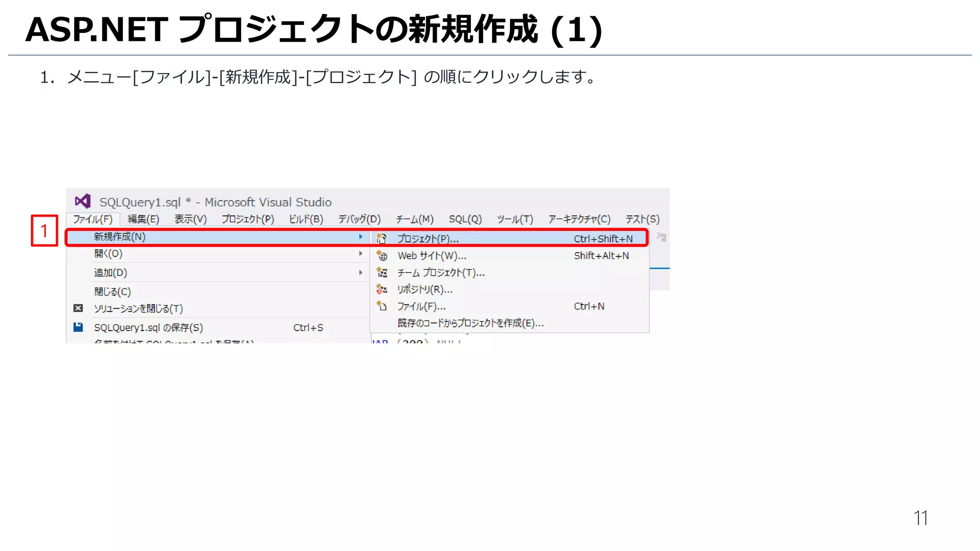Open the SQL(Q) menu
The width and height of the screenshot is (980, 551).
pos(465,219)
